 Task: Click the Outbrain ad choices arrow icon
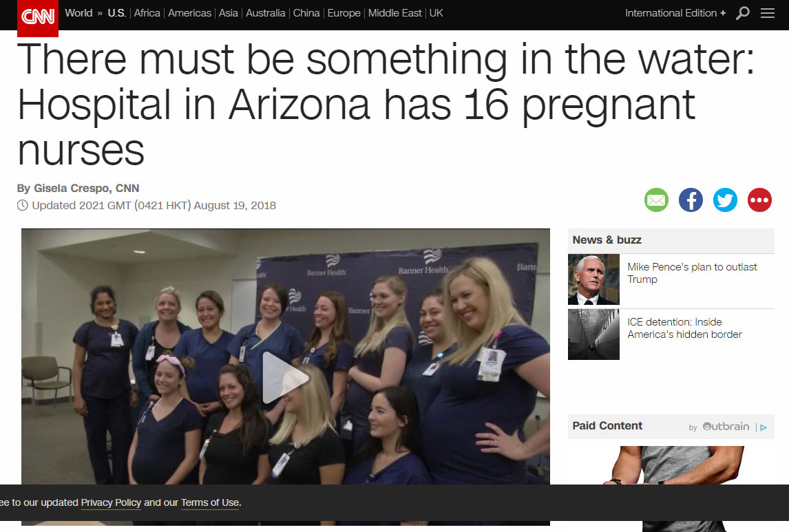pyautogui.click(x=764, y=427)
